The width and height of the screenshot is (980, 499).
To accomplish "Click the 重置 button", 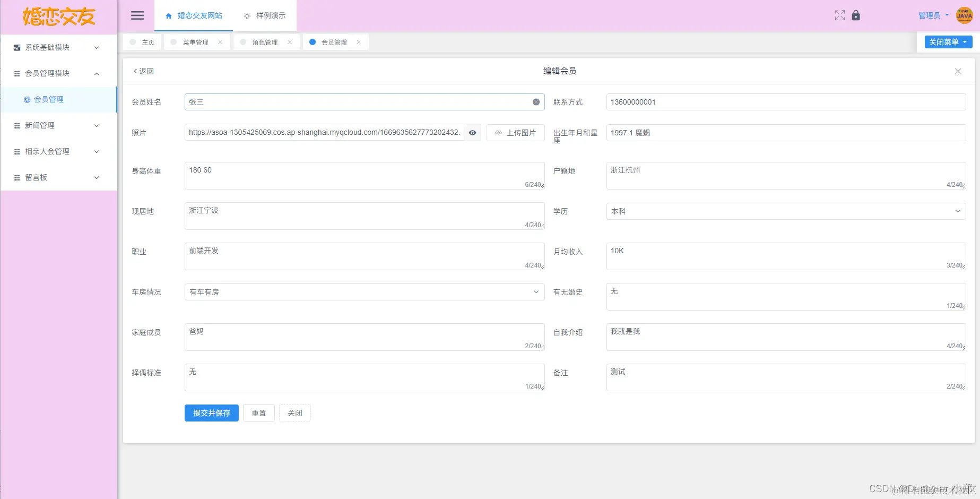I will click(x=259, y=413).
